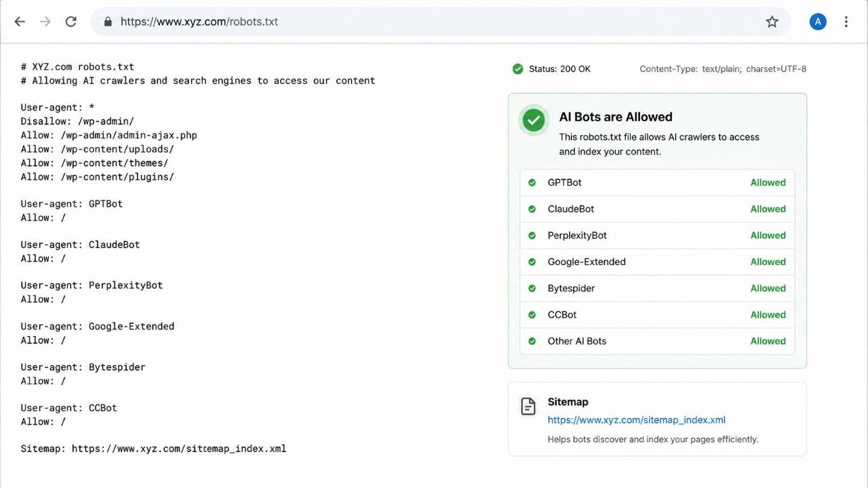Click the 'Sitemap' card heading
The image size is (868, 488).
[x=568, y=402]
